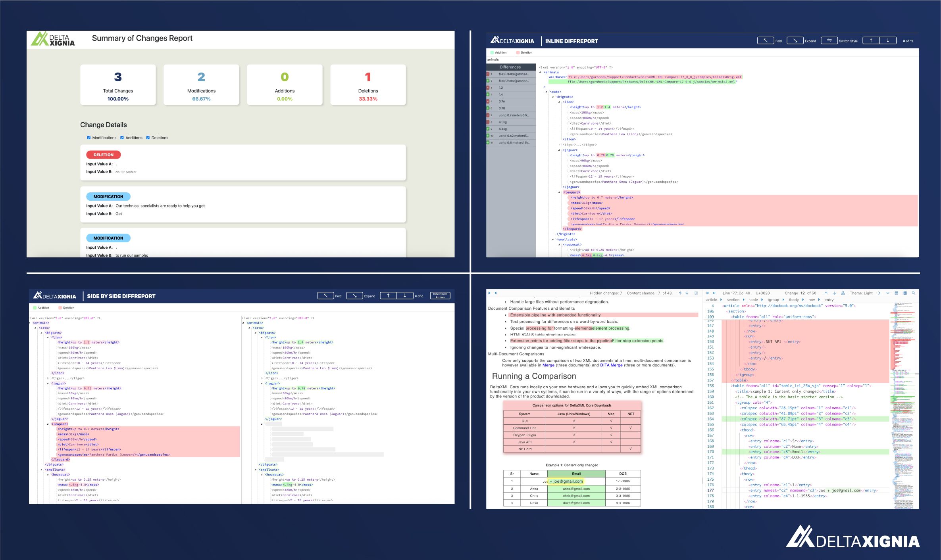Collapse the animals root node in side-by-side left pane
The height and width of the screenshot is (560, 941).
click(x=30, y=323)
